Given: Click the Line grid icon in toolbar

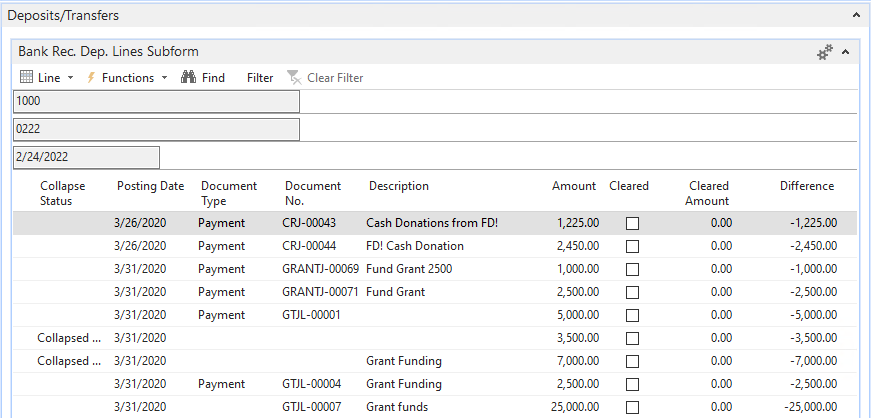Looking at the screenshot, I should click(x=27, y=78).
